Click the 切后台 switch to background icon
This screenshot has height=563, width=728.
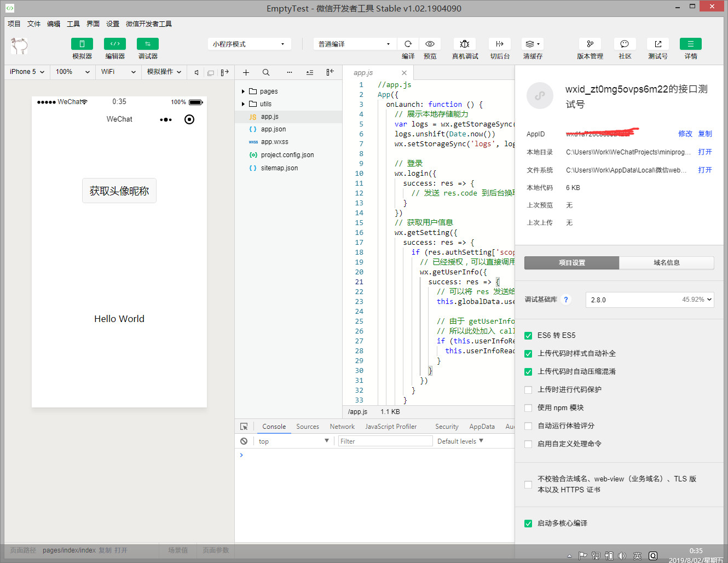(x=500, y=44)
